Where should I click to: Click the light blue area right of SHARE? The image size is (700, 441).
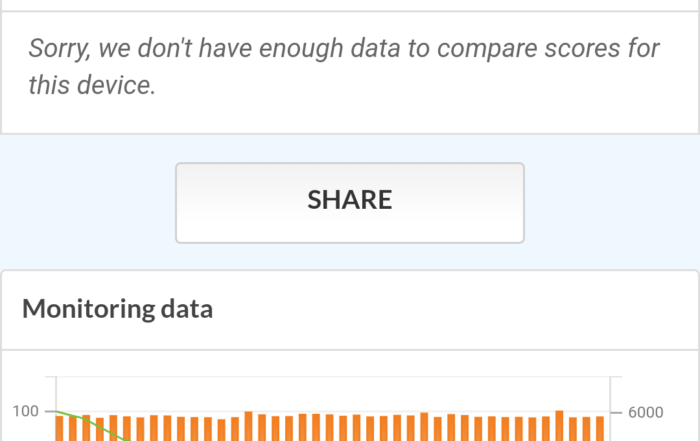point(610,202)
